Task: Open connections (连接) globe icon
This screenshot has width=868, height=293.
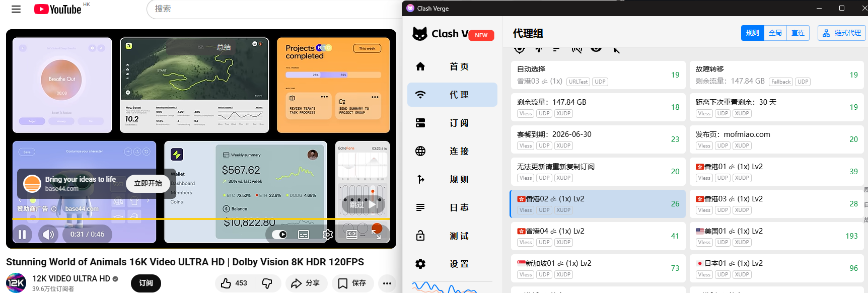Action: [x=420, y=151]
